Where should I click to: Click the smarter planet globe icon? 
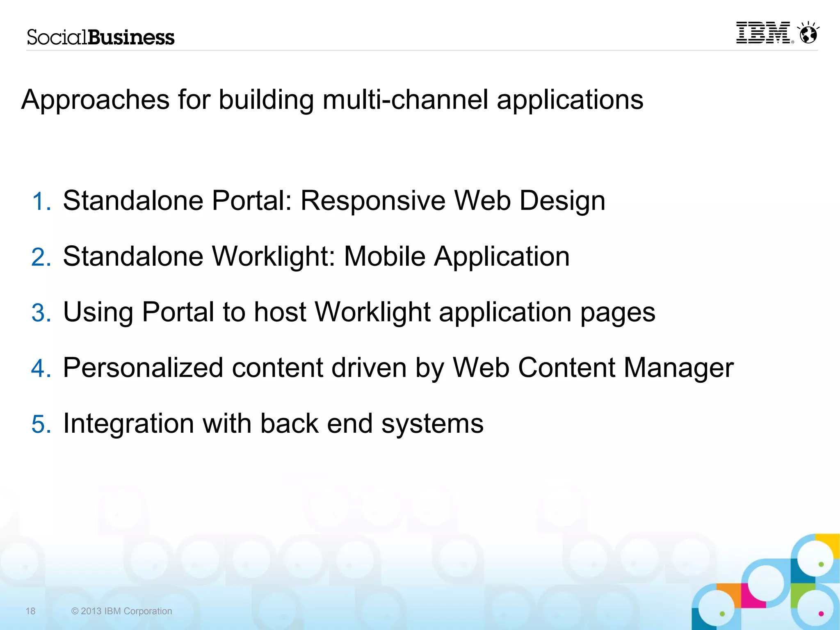(808, 32)
